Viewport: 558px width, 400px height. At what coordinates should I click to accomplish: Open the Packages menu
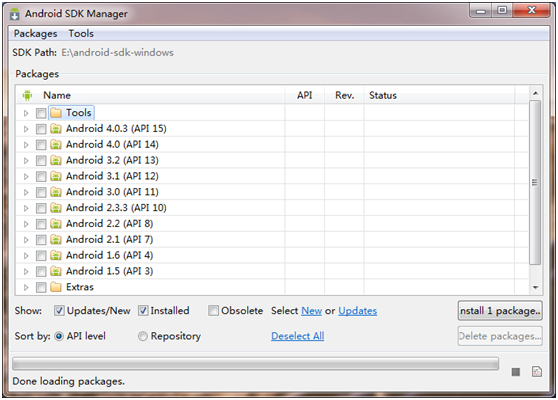[x=35, y=33]
